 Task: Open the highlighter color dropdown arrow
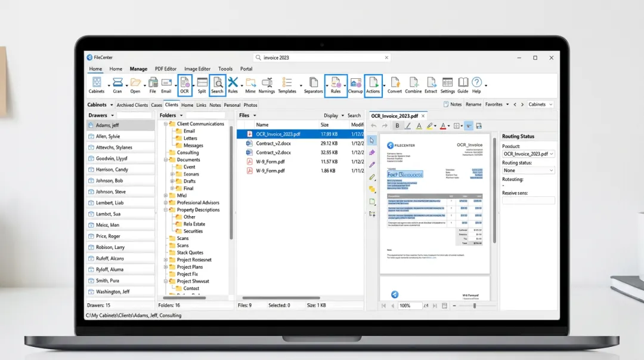[x=435, y=127]
